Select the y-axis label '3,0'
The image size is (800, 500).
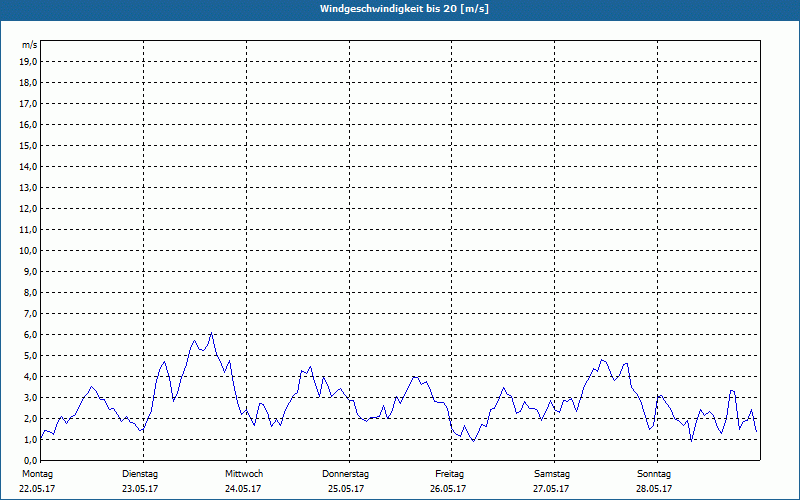31,397
